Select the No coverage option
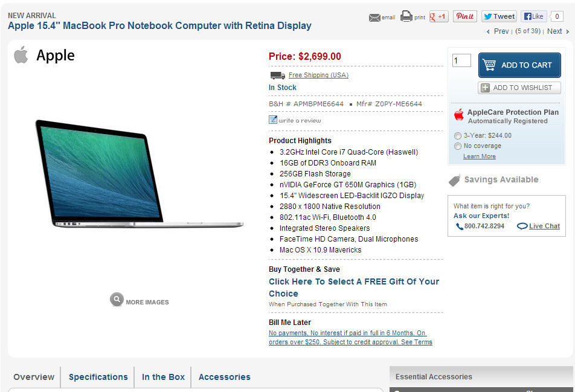Image resolution: width=575 pixels, height=392 pixels. pos(458,146)
